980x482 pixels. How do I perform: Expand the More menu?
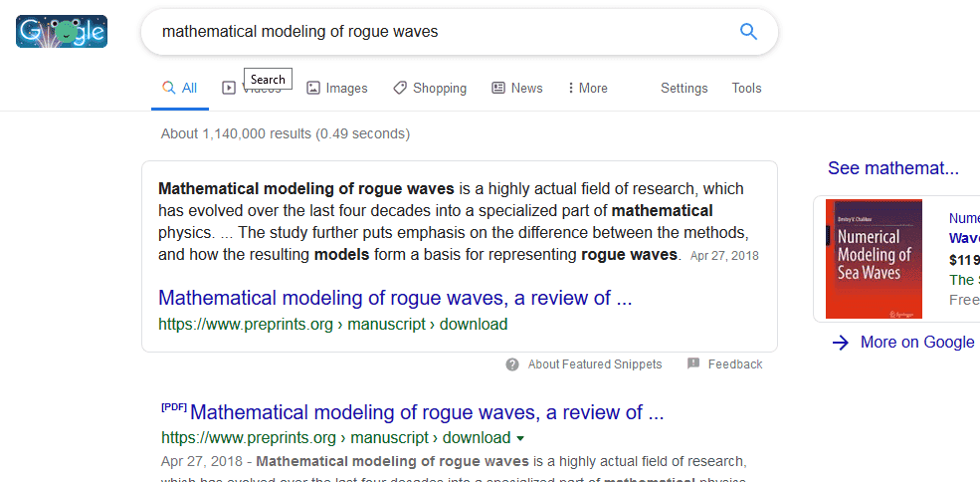(587, 89)
